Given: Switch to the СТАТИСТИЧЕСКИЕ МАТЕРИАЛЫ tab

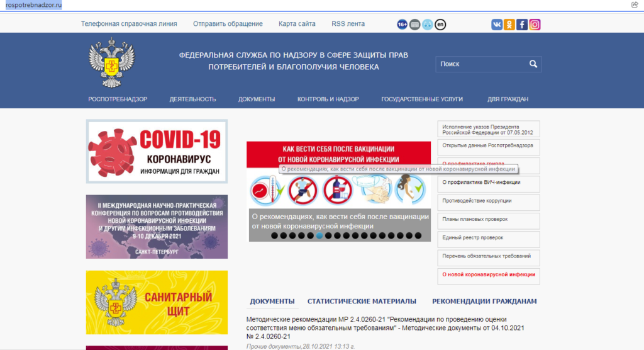Looking at the screenshot, I should coord(362,302).
